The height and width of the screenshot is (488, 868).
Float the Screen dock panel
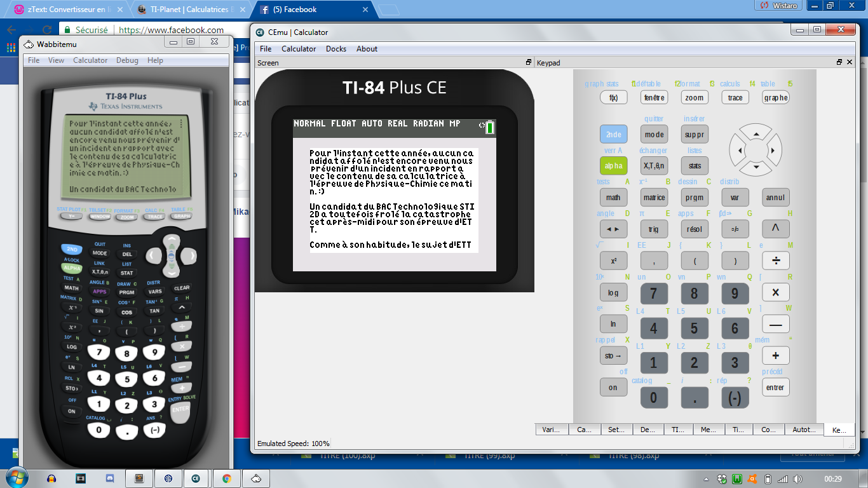coord(528,62)
